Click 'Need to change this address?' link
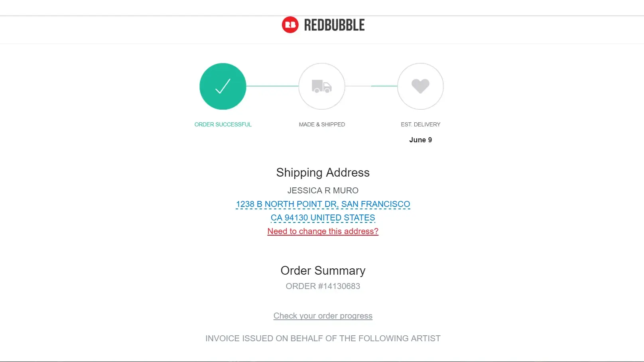The height and width of the screenshot is (362, 644). (x=323, y=231)
